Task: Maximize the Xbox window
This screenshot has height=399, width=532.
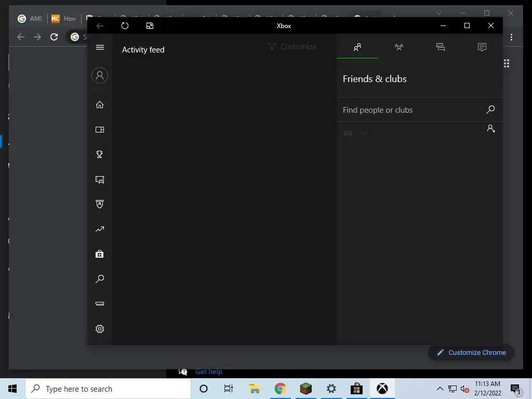Action: point(467,26)
